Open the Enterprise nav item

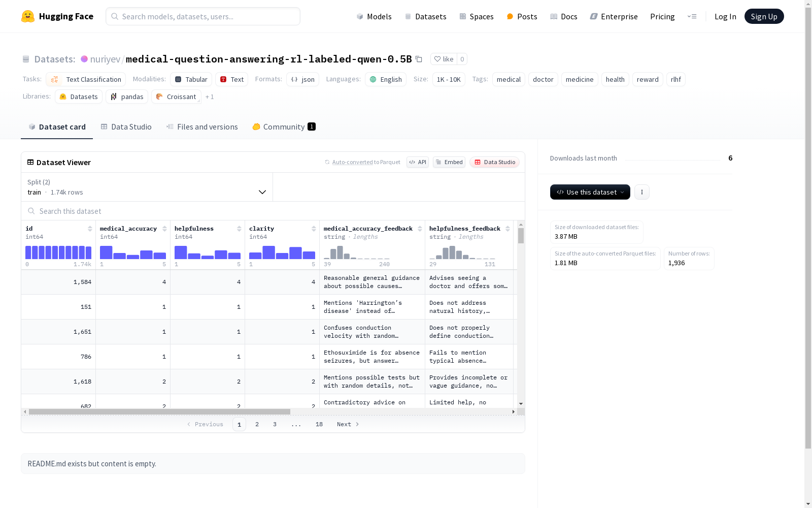coord(614,16)
